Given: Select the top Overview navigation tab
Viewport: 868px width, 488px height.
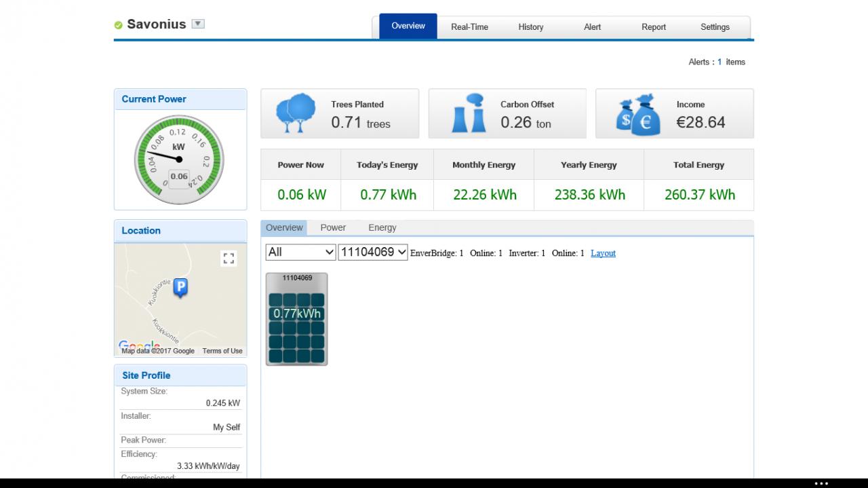Looking at the screenshot, I should point(408,26).
